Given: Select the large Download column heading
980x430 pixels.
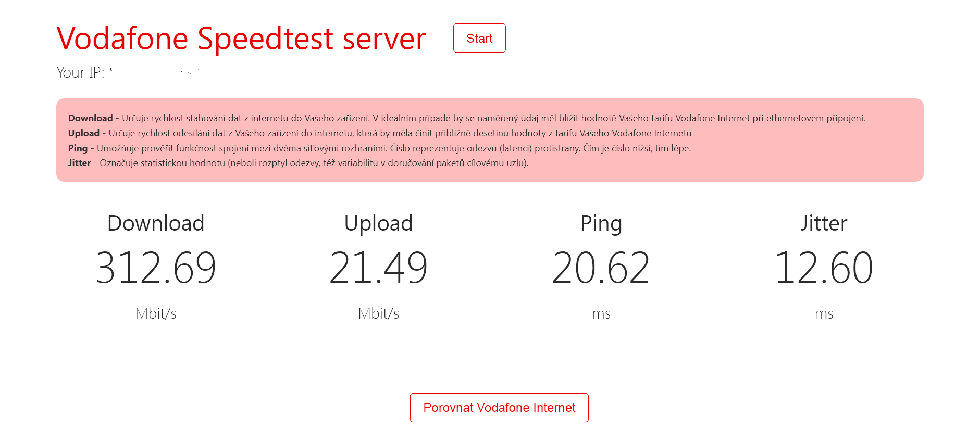Looking at the screenshot, I should click(x=156, y=223).
